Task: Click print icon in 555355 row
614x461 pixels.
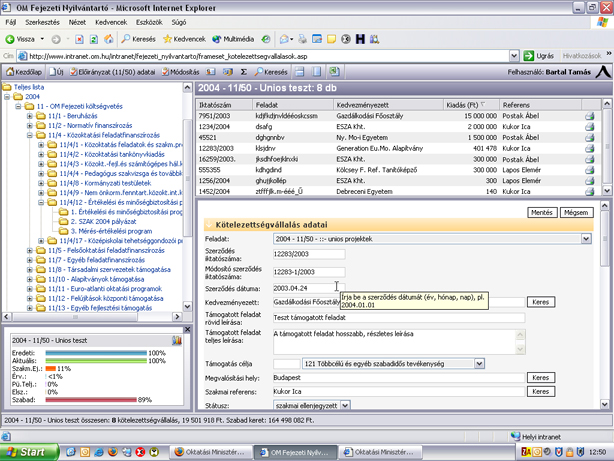Action: 589,170
